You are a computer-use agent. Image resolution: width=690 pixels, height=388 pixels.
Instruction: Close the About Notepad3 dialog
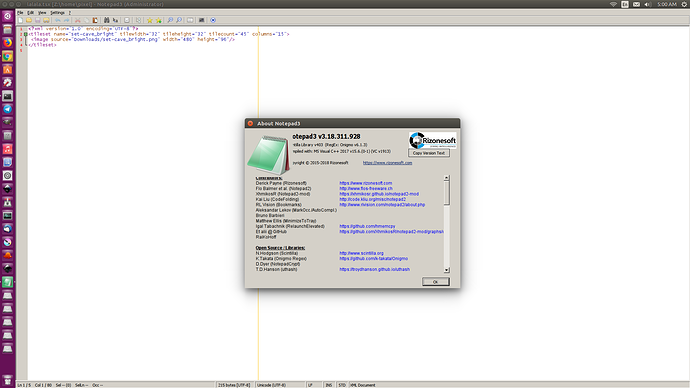point(250,124)
